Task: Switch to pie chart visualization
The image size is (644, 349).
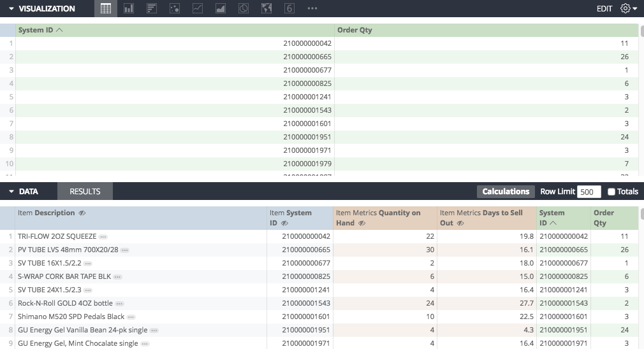Action: (244, 8)
